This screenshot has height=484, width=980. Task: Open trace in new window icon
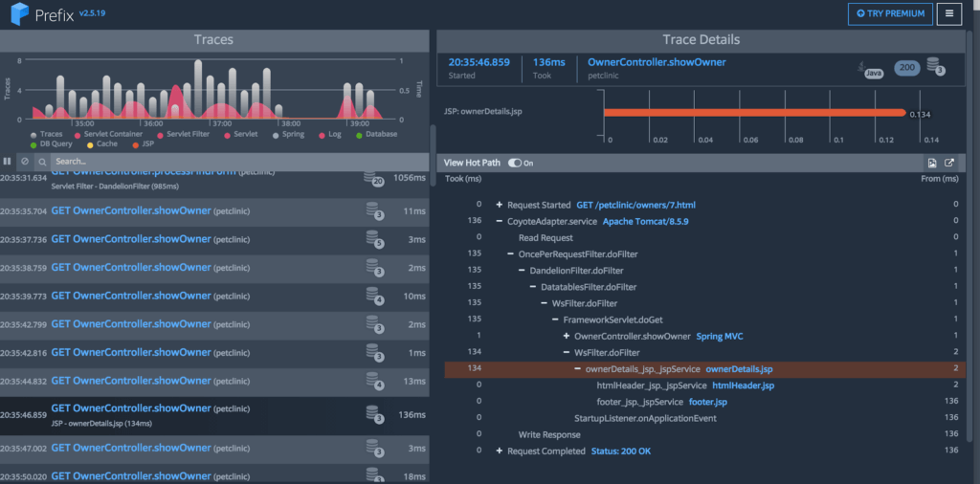(948, 163)
